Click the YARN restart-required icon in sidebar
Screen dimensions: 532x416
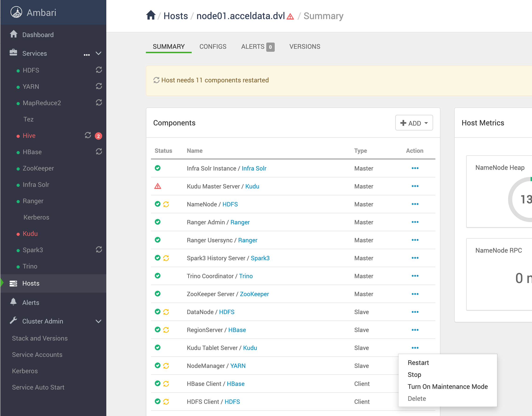click(99, 86)
